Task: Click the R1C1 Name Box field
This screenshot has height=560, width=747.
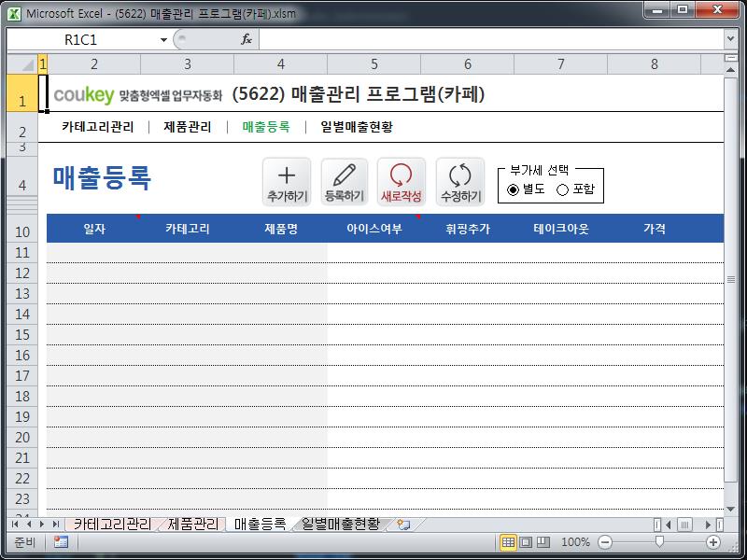Action: [x=81, y=39]
